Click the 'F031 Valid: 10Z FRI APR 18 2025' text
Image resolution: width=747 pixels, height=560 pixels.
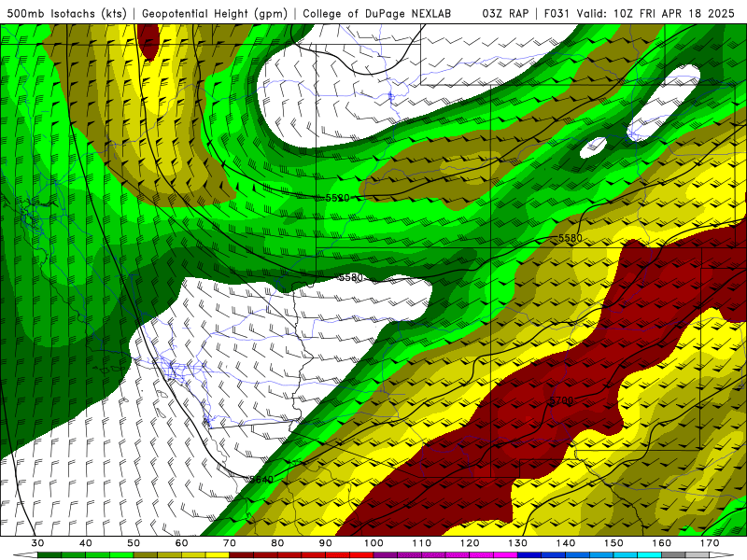pyautogui.click(x=639, y=14)
